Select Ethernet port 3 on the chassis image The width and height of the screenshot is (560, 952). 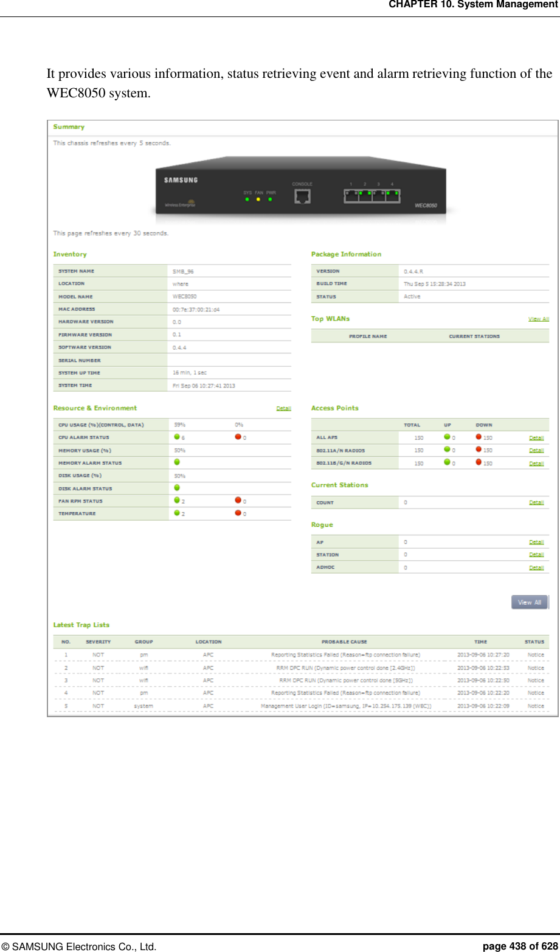tap(379, 195)
